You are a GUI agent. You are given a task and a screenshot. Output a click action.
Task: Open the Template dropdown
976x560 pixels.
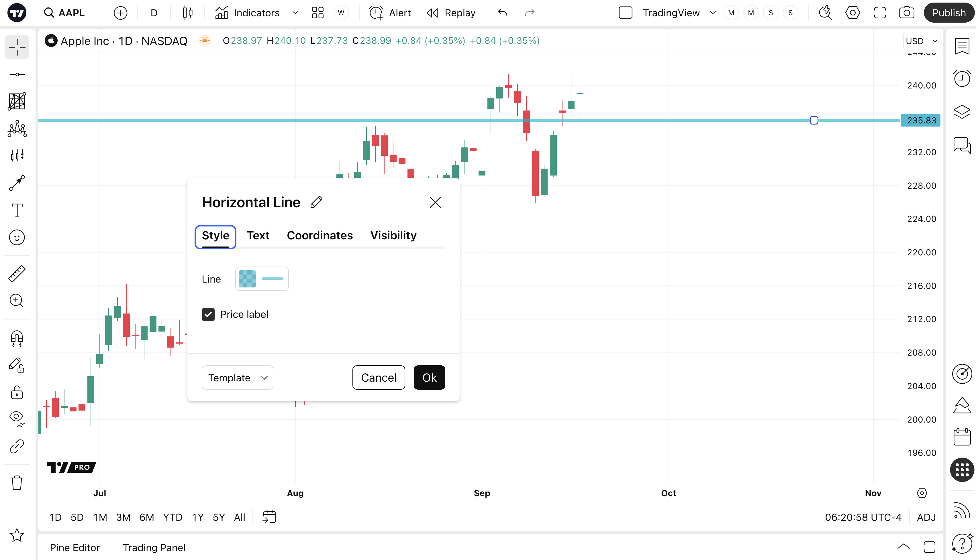(x=237, y=378)
